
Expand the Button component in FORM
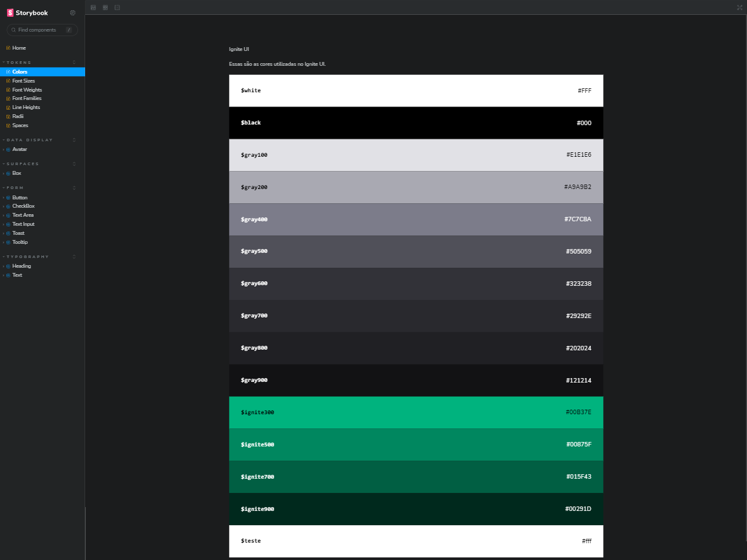pyautogui.click(x=3, y=197)
